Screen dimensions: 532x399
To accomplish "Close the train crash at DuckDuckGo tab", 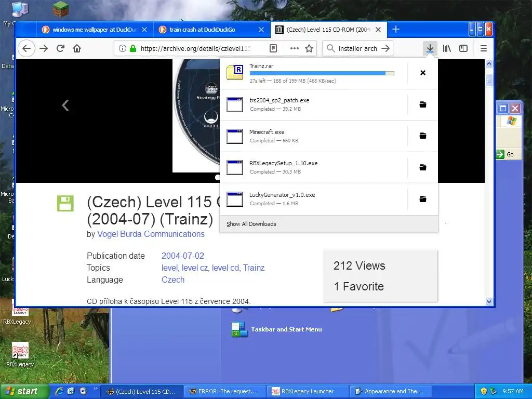I will coord(261,30).
